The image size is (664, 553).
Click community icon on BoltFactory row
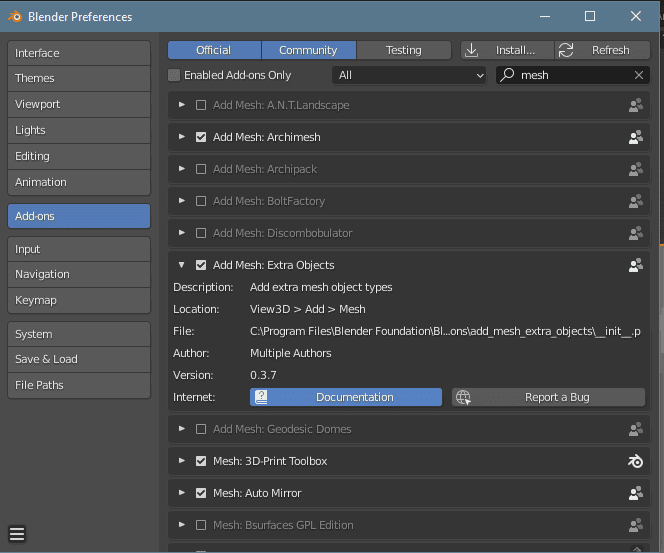coord(635,201)
